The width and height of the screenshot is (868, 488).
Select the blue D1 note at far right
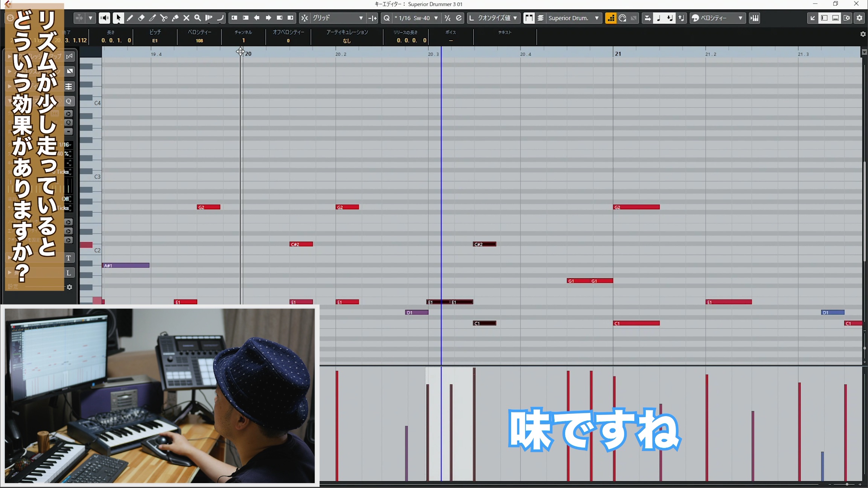pyautogui.click(x=833, y=313)
